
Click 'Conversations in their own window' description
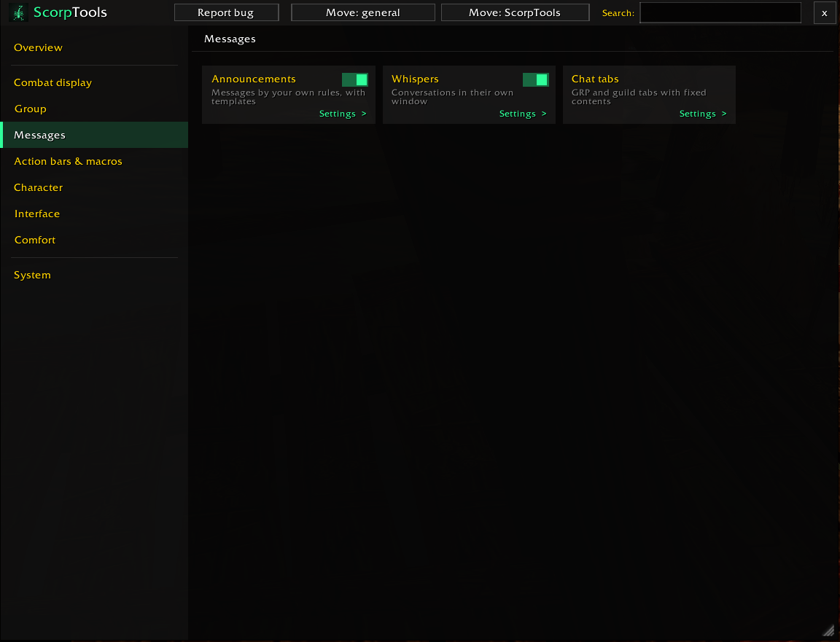[453, 97]
